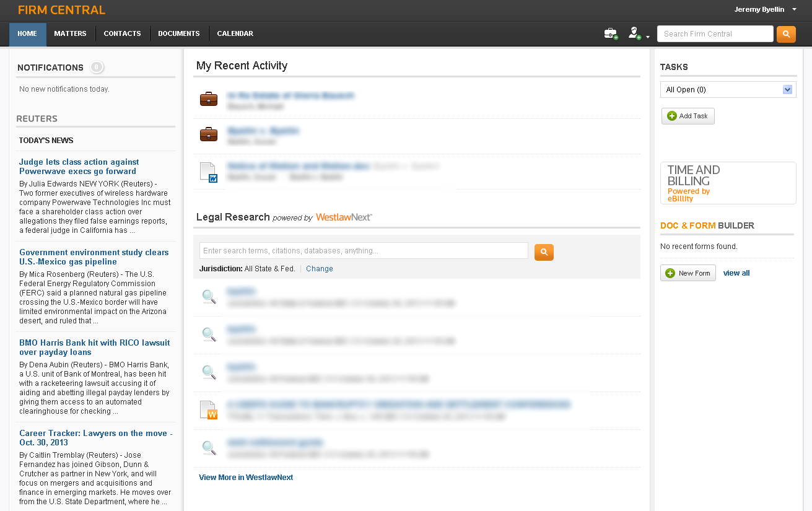Focus the Search Firm Central field
The width and height of the screenshot is (812, 511).
715,34
